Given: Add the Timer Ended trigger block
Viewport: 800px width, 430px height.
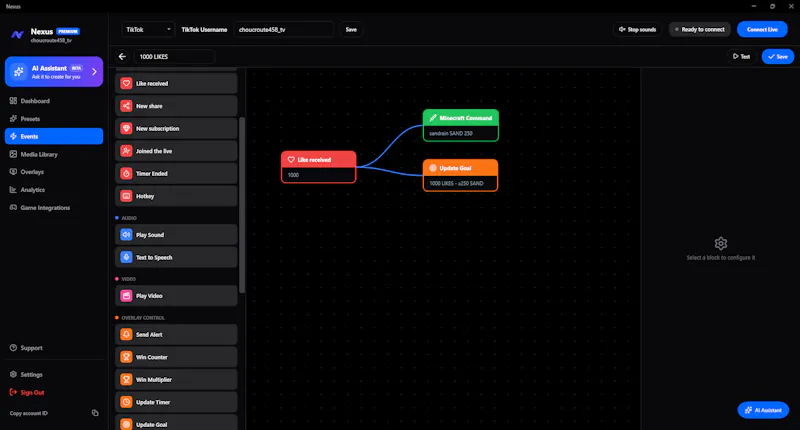Looking at the screenshot, I should point(176,173).
